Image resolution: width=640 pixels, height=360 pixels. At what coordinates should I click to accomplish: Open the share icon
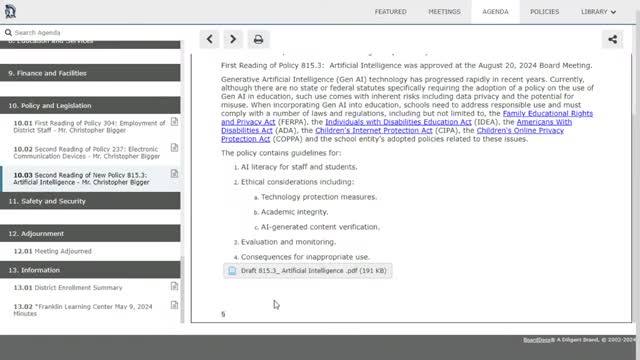tap(612, 39)
